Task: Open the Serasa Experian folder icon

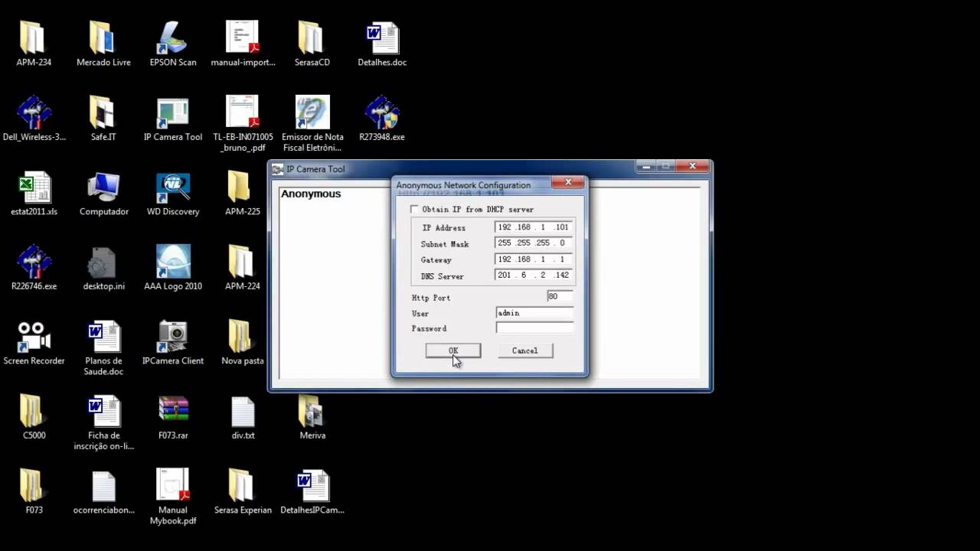Action: click(243, 486)
